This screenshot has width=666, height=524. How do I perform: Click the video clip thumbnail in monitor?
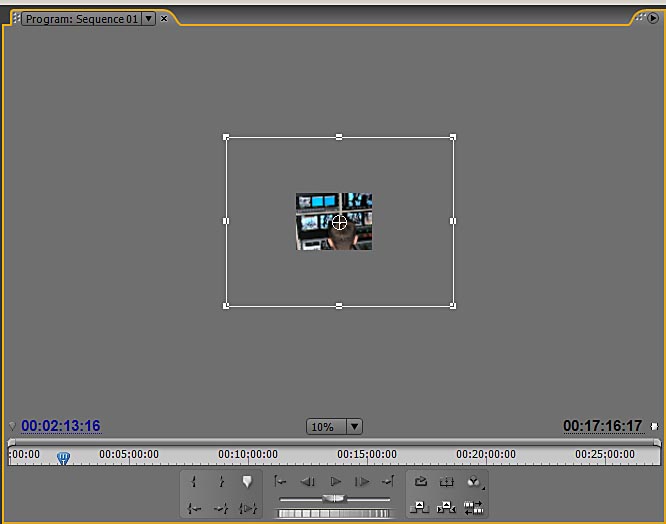tap(334, 222)
